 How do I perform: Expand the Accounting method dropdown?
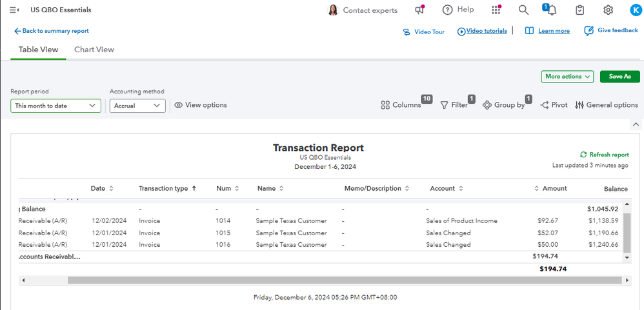[x=137, y=106]
